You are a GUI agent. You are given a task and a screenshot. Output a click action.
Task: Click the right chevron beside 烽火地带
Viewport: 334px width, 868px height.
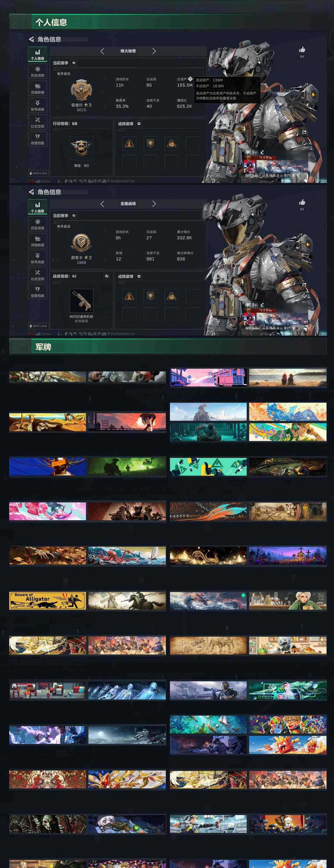click(x=154, y=51)
